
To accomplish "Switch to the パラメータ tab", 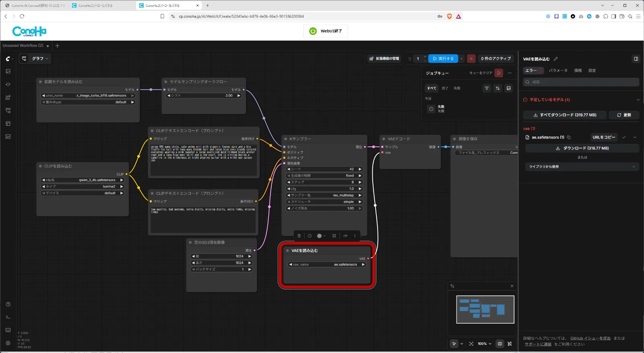I will (x=558, y=70).
